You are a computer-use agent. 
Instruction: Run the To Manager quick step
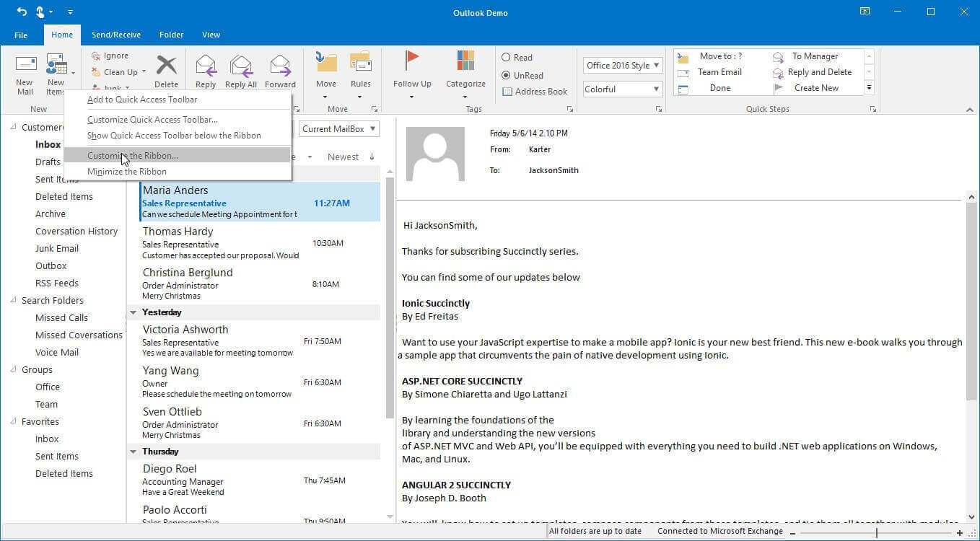tap(817, 56)
